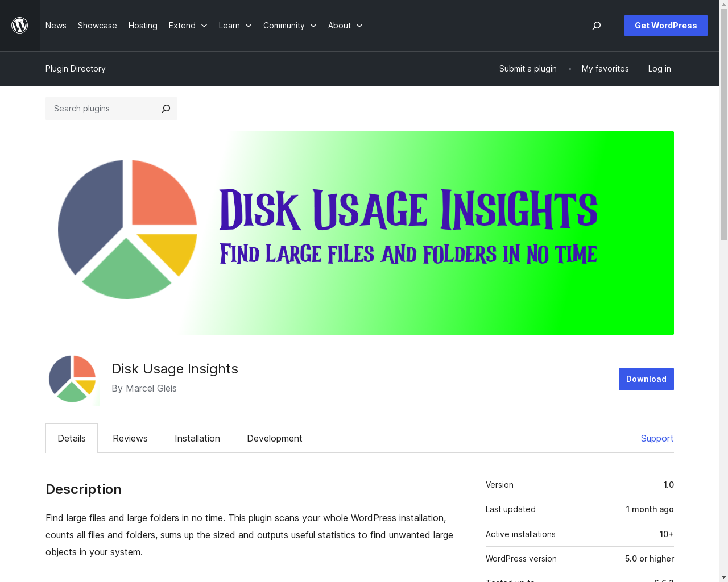Switch to the Reviews tab
The image size is (728, 582).
click(x=130, y=438)
